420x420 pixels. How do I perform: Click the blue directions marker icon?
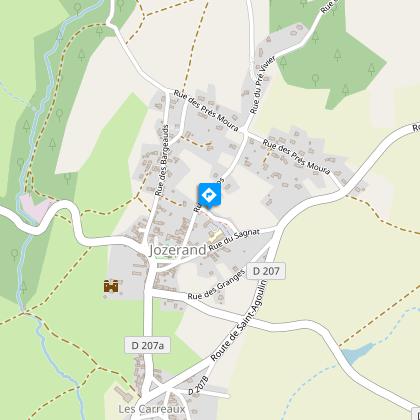pyautogui.click(x=209, y=196)
